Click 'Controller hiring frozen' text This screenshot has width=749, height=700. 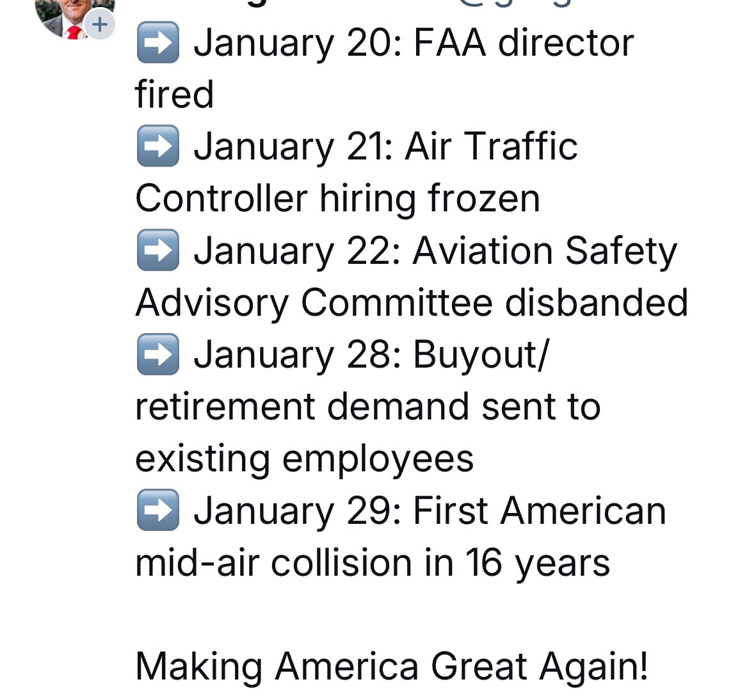click(x=338, y=199)
